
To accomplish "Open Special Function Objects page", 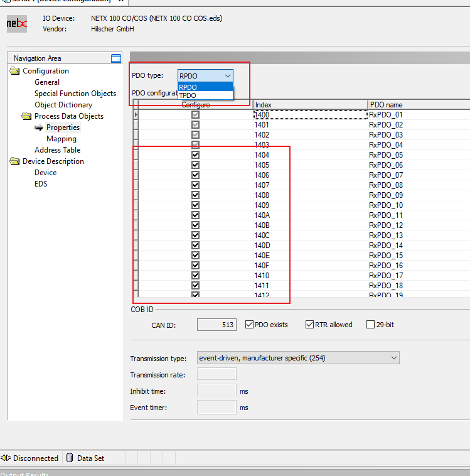I will [75, 94].
